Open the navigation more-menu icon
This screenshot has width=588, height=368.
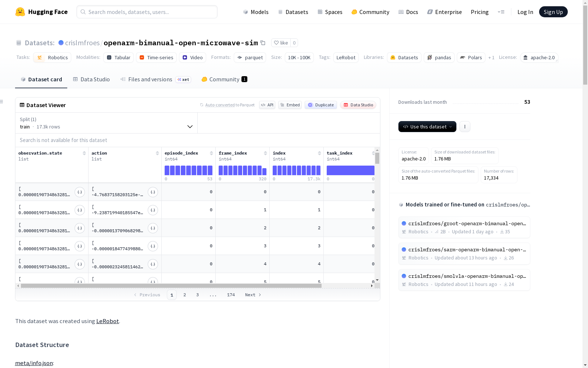pyautogui.click(x=501, y=12)
